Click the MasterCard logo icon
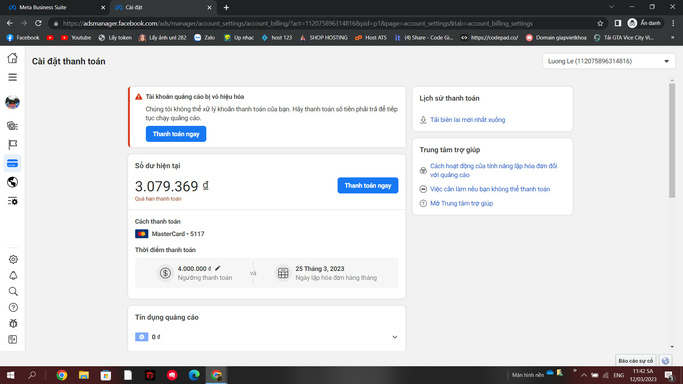The image size is (683, 384). click(x=142, y=234)
